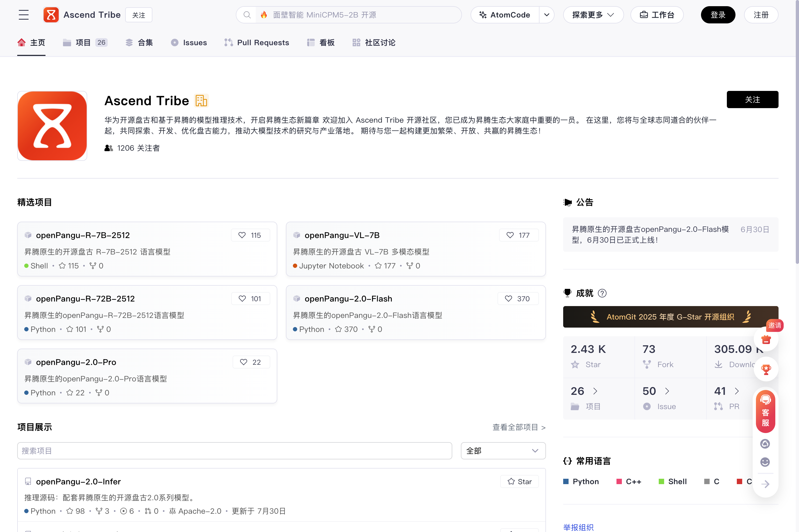Open the 工作台 button
The height and width of the screenshot is (532, 799).
click(657, 15)
